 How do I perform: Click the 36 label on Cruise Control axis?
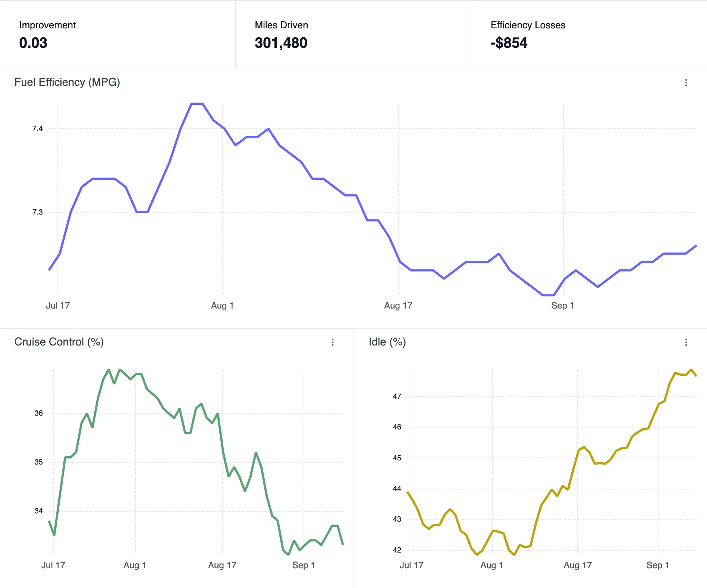pos(38,413)
